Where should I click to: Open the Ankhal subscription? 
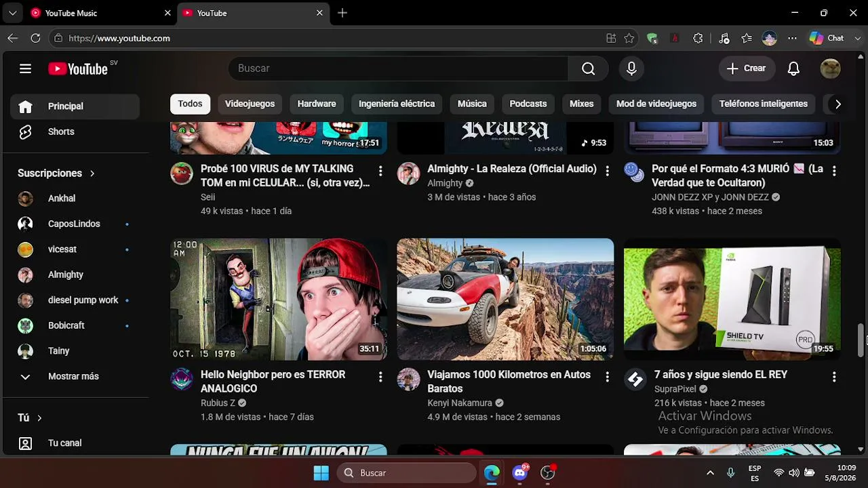click(75, 199)
